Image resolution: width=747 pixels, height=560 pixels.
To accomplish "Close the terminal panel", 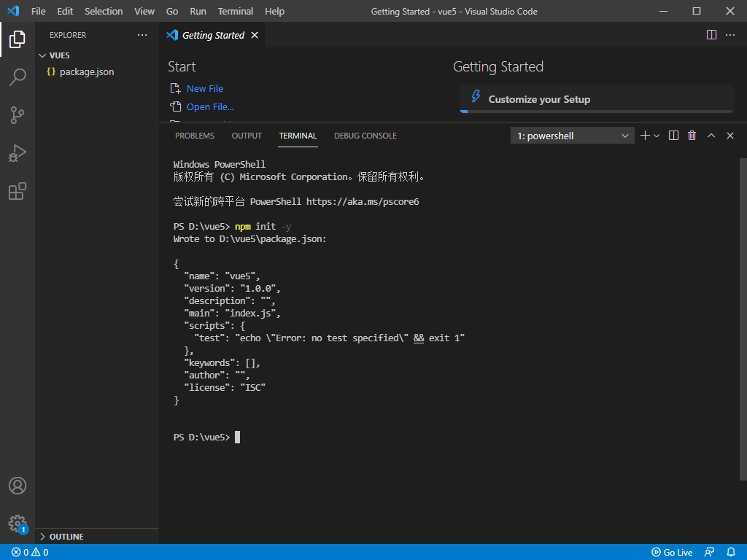I will (x=729, y=136).
